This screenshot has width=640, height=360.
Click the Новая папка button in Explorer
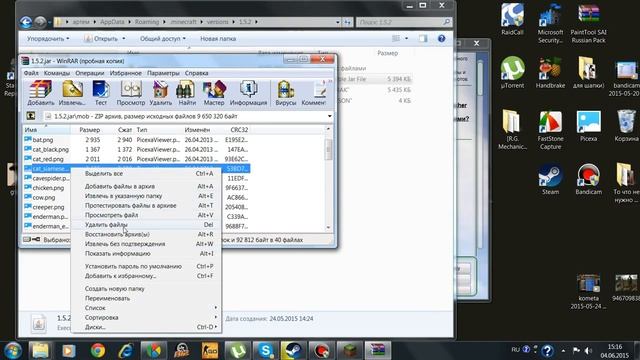(x=218, y=39)
